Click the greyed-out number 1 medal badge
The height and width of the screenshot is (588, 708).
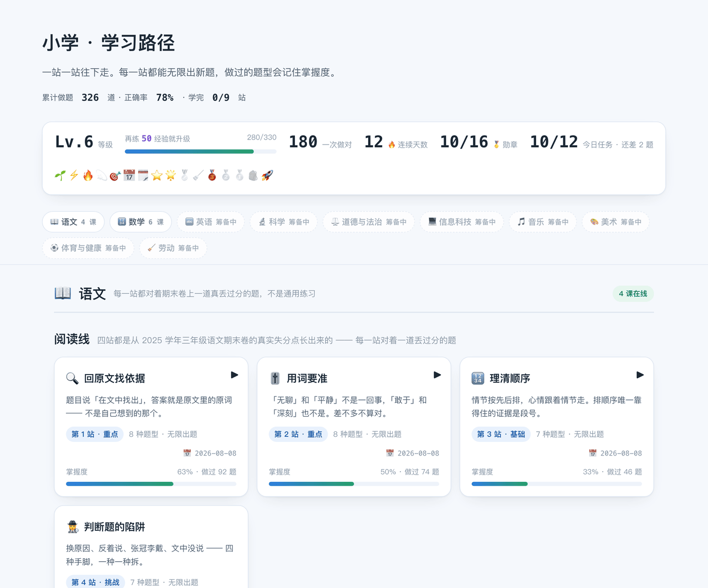[x=240, y=175]
